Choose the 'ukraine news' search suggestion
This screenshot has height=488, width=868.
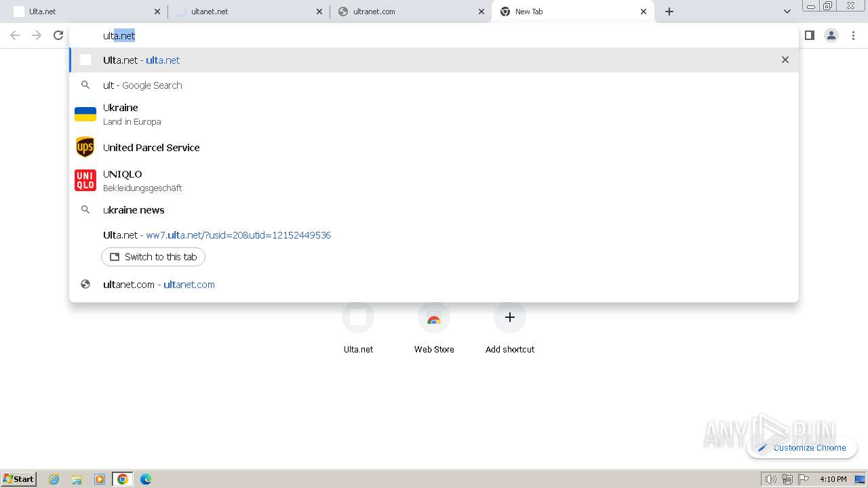point(434,210)
